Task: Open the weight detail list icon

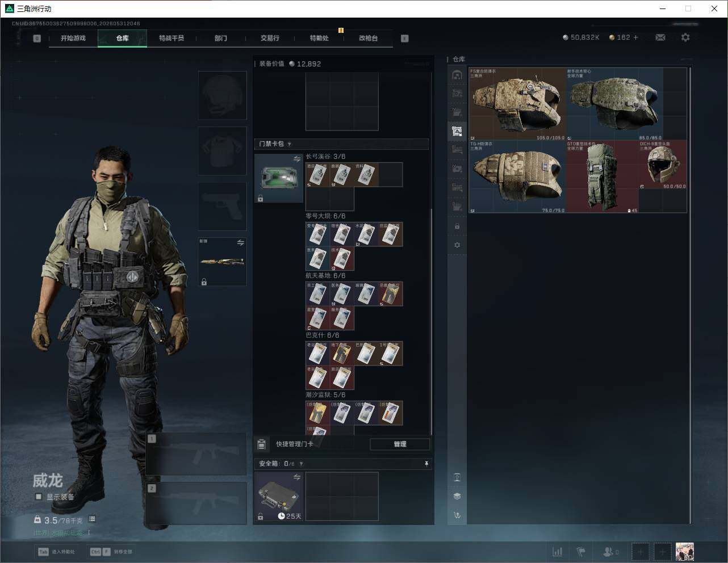Action: 92,519
